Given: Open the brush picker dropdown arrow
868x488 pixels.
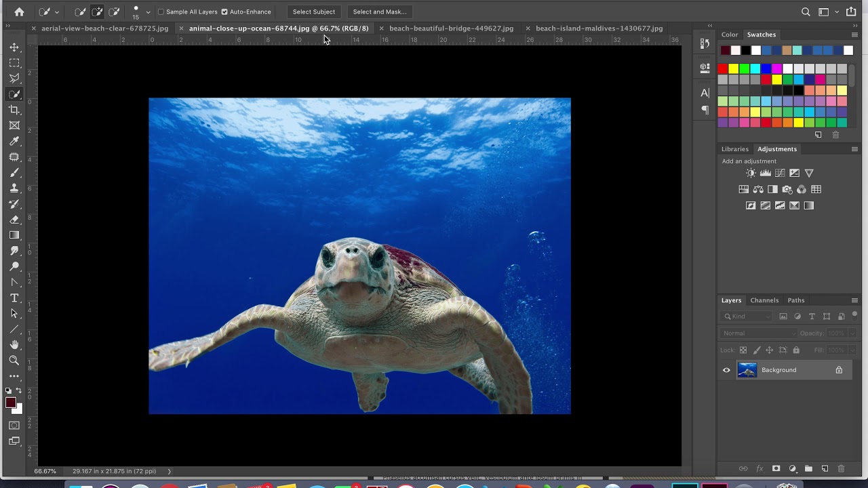Looking at the screenshot, I should (148, 12).
